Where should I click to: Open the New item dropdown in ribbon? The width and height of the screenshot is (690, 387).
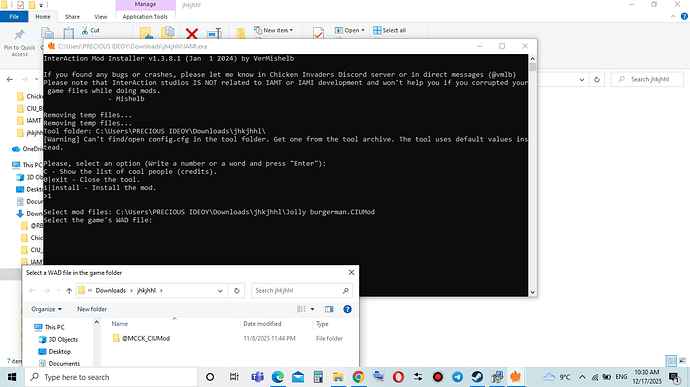coord(273,30)
